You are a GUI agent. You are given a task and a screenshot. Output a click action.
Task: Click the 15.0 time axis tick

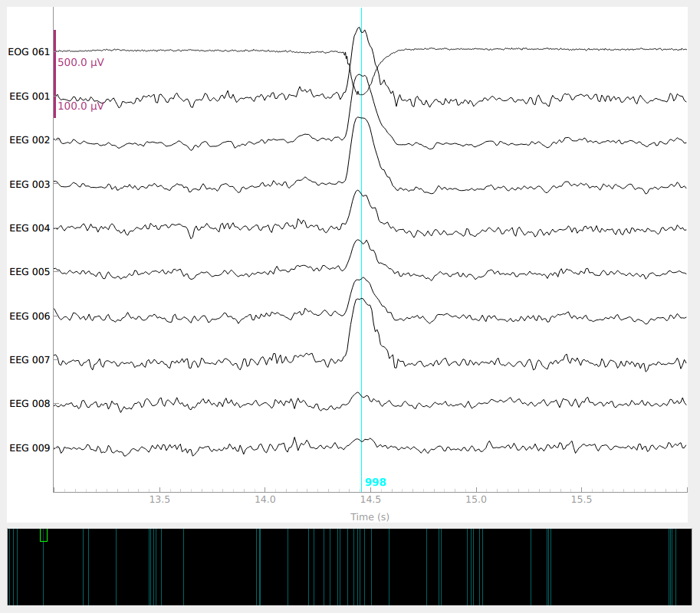tap(476, 500)
